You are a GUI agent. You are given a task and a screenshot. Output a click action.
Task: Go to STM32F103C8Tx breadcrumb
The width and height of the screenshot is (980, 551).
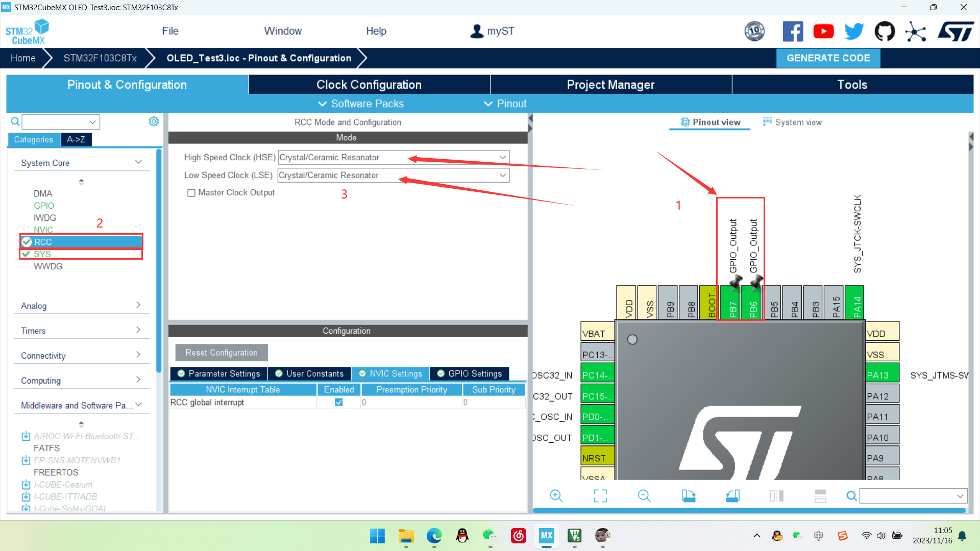[x=100, y=58]
